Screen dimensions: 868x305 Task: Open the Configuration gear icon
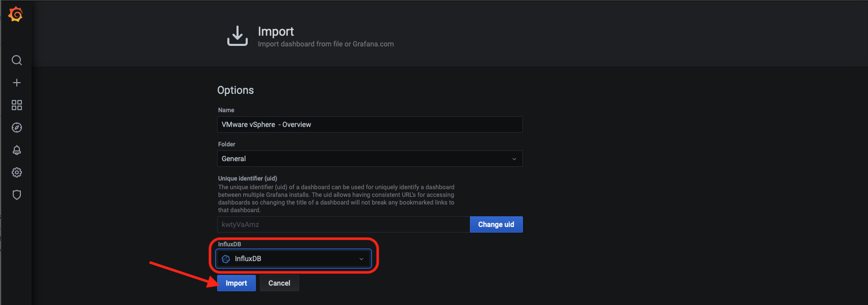click(x=17, y=172)
